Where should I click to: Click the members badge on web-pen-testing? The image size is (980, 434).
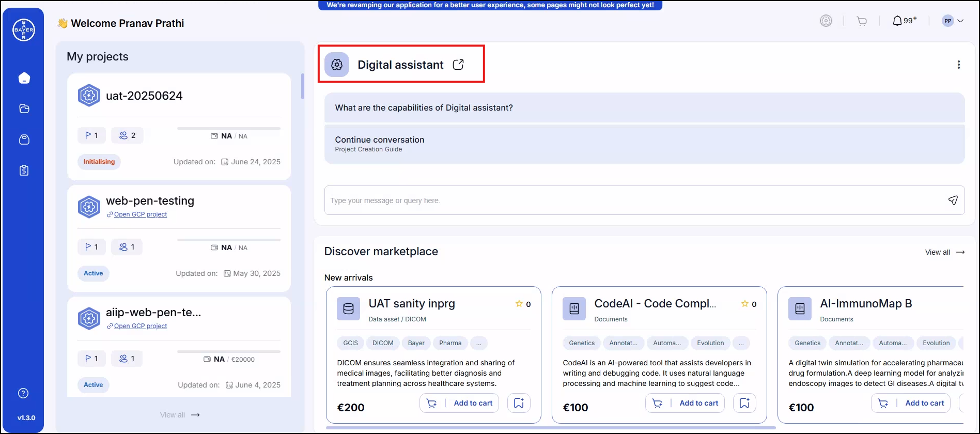[127, 247]
